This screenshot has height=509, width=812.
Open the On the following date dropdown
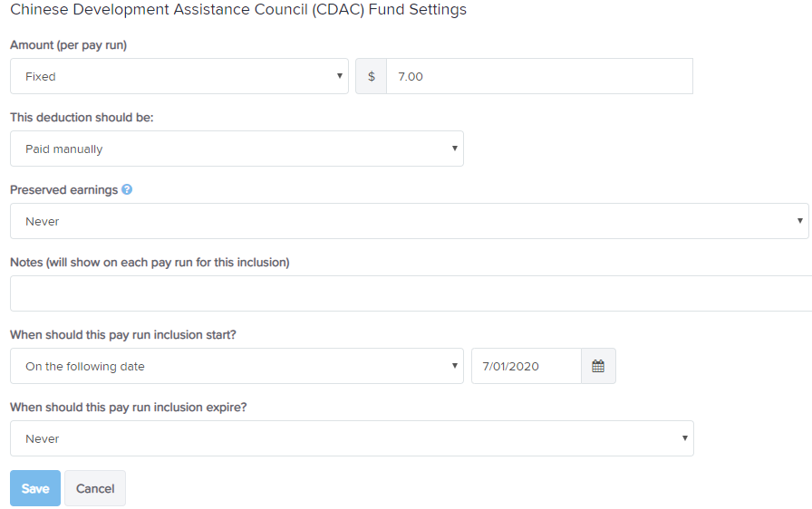(x=237, y=366)
